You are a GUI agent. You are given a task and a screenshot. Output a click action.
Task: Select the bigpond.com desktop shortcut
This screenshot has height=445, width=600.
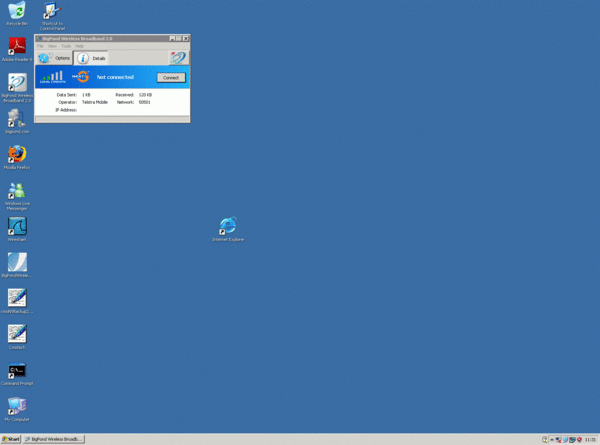tap(17, 119)
